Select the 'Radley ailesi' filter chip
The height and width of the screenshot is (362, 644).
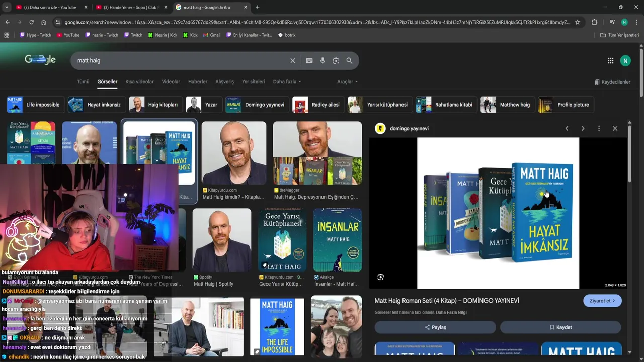coord(318,105)
